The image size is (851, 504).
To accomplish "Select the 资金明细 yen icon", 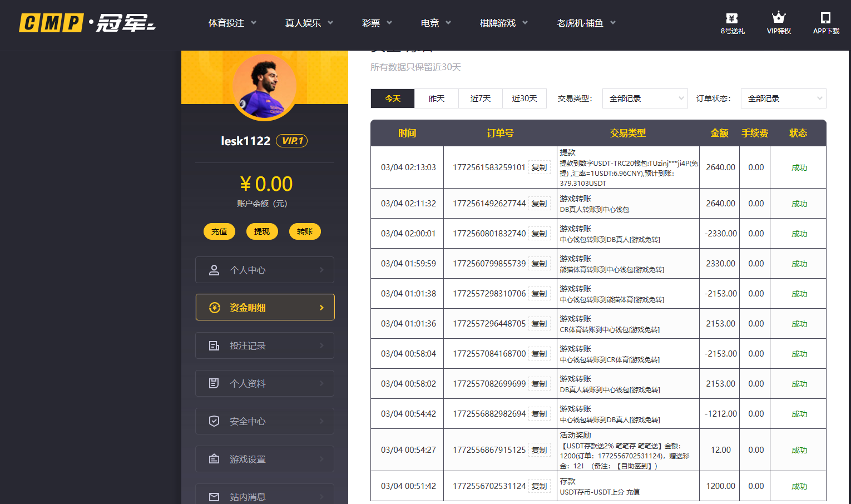I will [x=215, y=307].
